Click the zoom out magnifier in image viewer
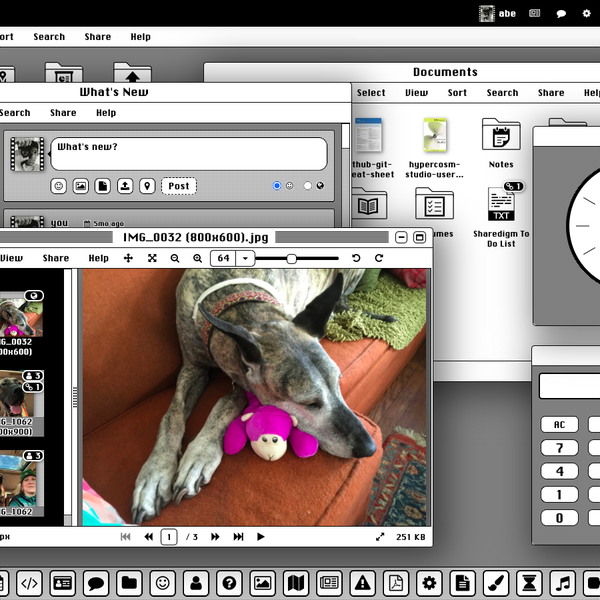 [x=176, y=258]
